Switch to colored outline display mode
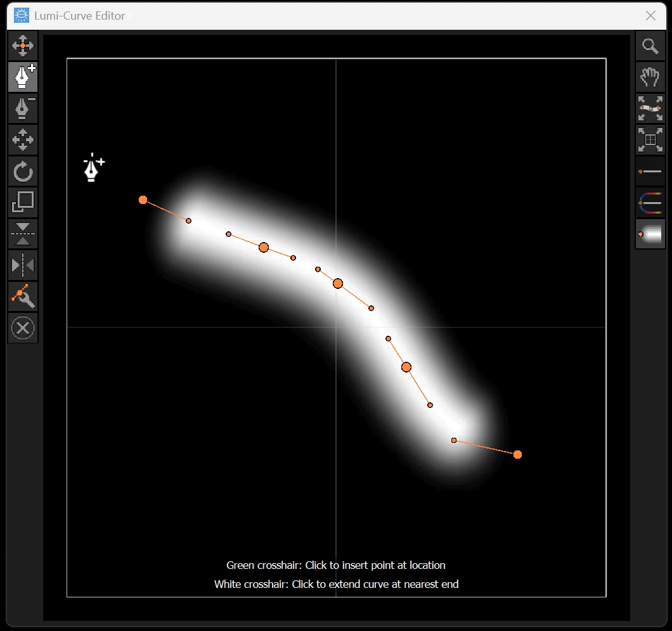The height and width of the screenshot is (631, 672). click(650, 203)
